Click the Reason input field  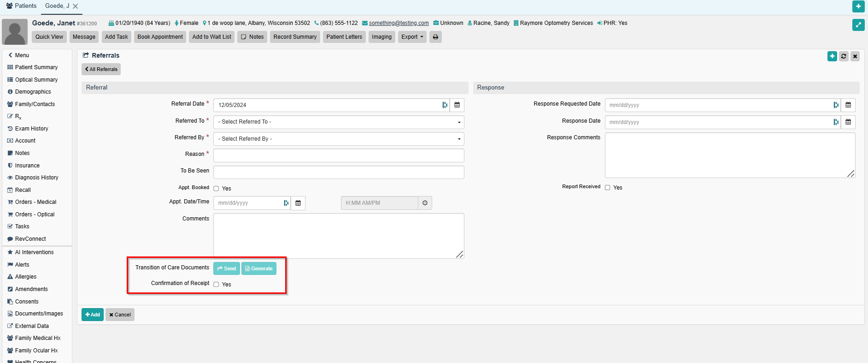[x=338, y=155]
